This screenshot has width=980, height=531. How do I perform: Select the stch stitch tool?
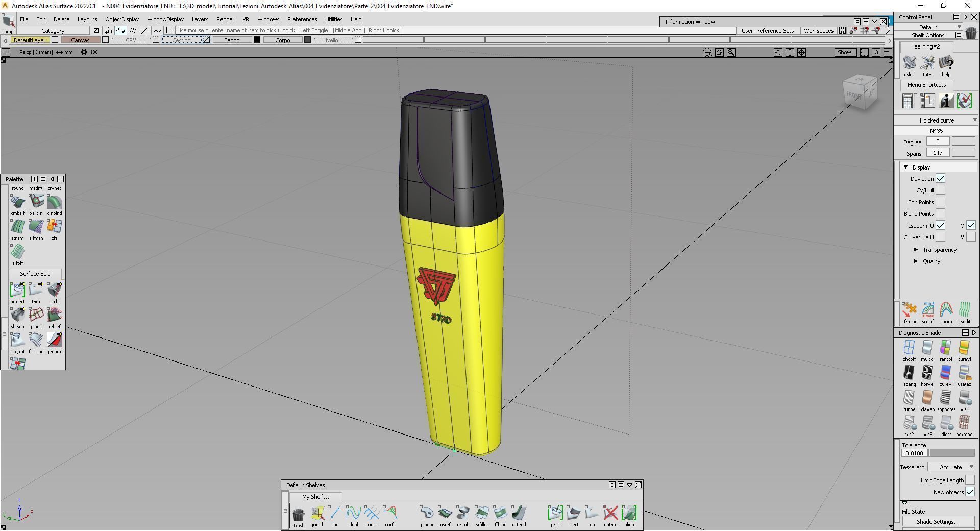54,290
